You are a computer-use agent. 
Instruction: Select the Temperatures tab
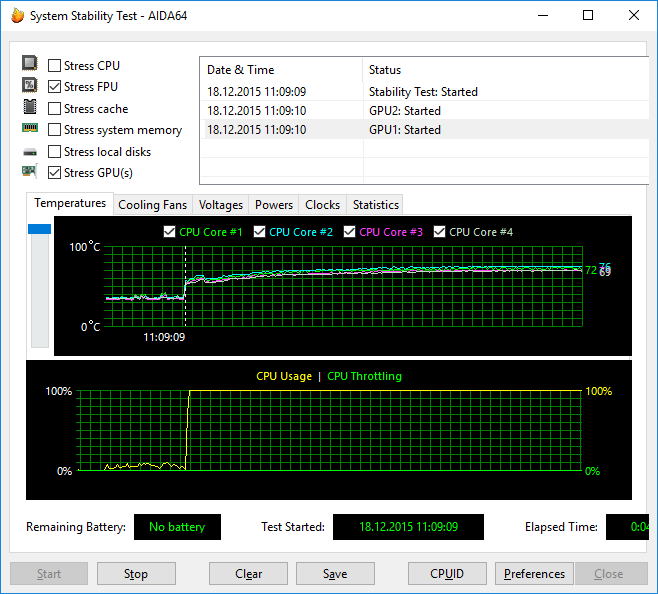pos(70,203)
